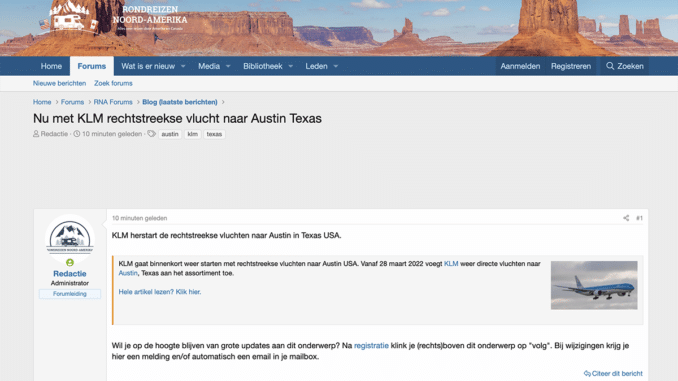Click the Forumleiding badge
Viewport: 678px width, 381px height.
coord(70,294)
